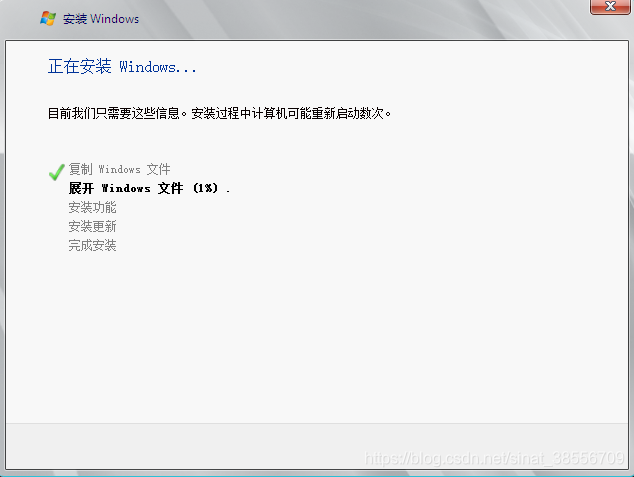Select the 复制 Windows 文件 step text

click(x=119, y=169)
